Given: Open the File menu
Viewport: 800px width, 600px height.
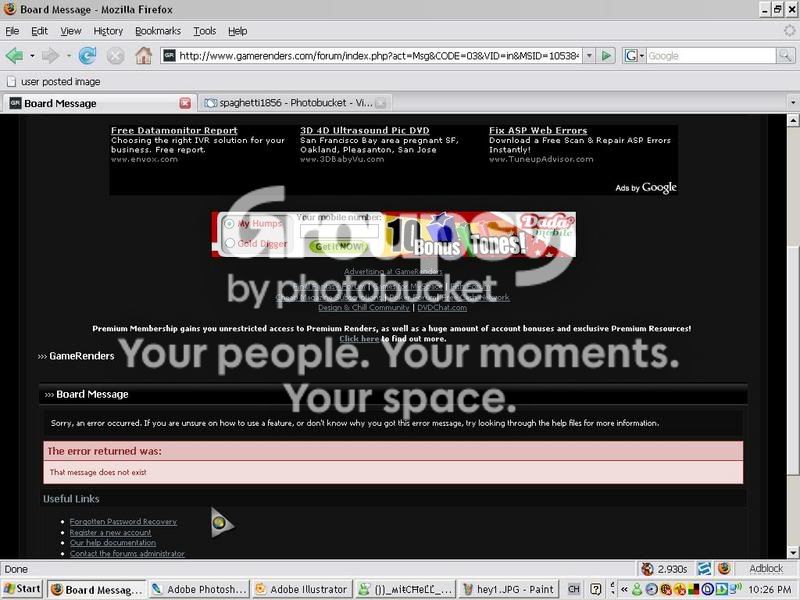Looking at the screenshot, I should (12, 31).
